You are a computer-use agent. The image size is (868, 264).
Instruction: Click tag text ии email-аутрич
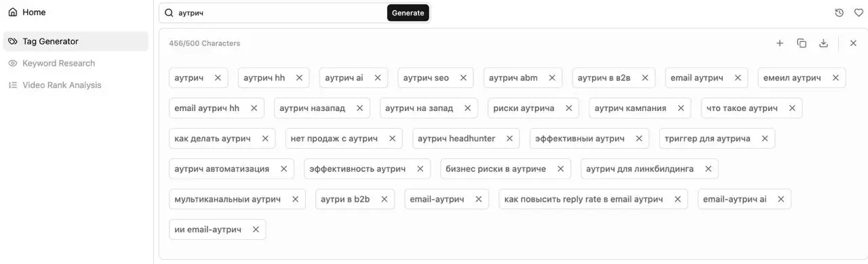coord(208,229)
